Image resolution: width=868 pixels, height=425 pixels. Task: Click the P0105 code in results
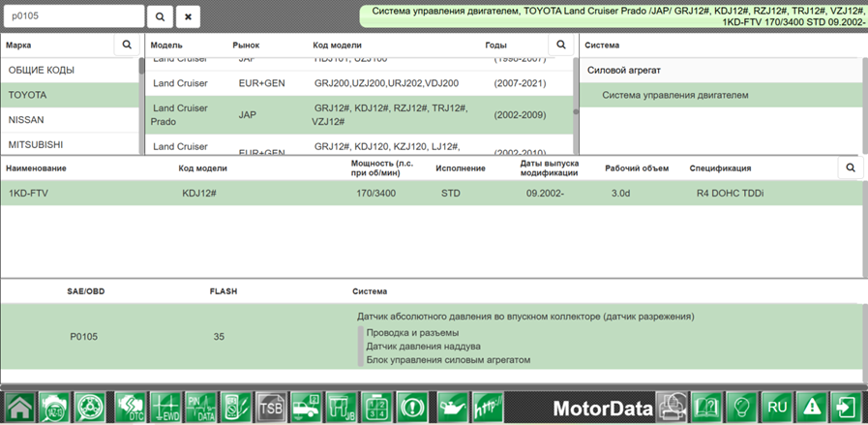(83, 336)
